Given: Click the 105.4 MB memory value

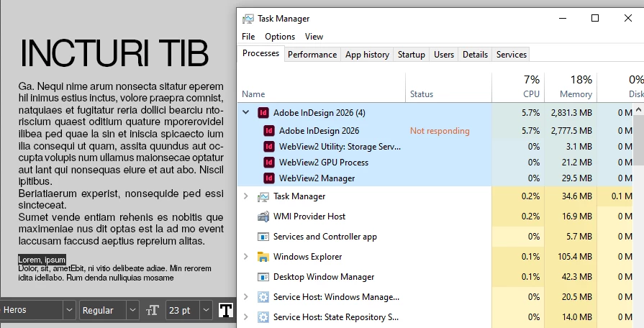Looking at the screenshot, I should 575,257.
